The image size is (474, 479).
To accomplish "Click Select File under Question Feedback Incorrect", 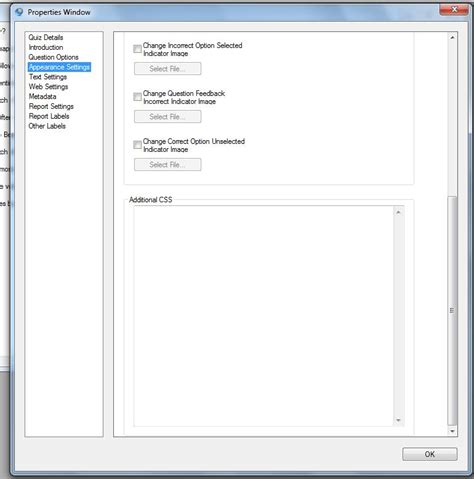I will tap(167, 117).
